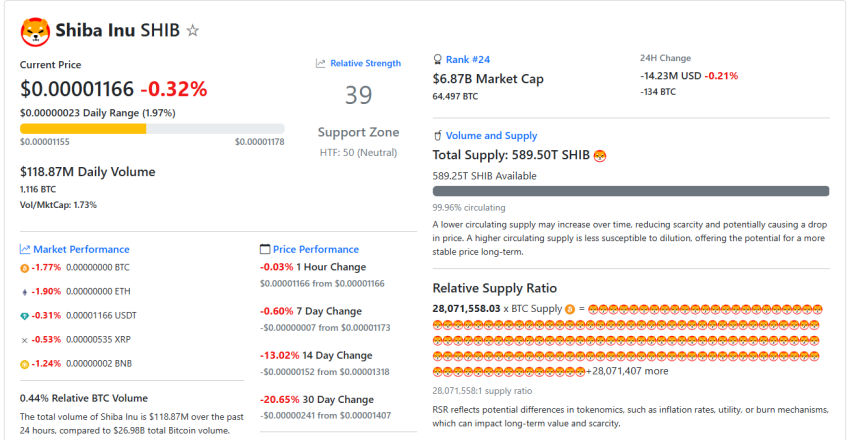Click the gray circulating supply bar
850x440 pixels.
coord(630,191)
